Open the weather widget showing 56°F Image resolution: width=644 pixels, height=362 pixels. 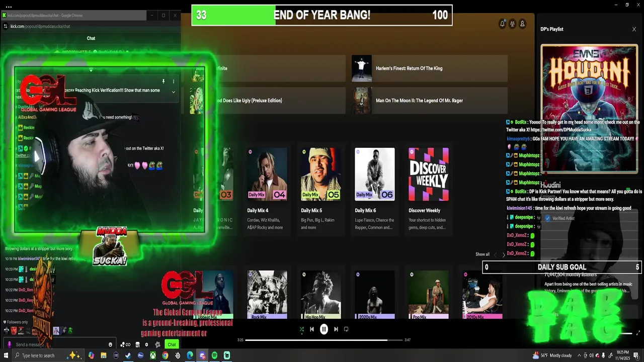(552, 355)
